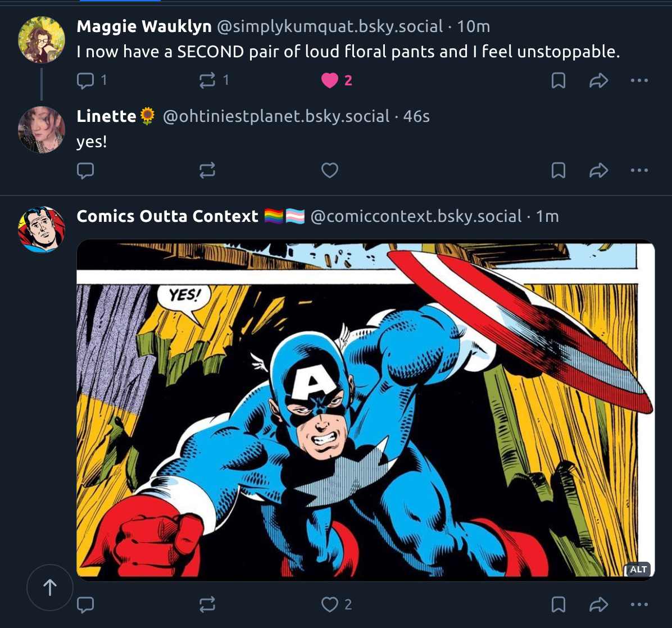
Task: Bookmark Maggie Wauklyn's post
Action: point(558,81)
